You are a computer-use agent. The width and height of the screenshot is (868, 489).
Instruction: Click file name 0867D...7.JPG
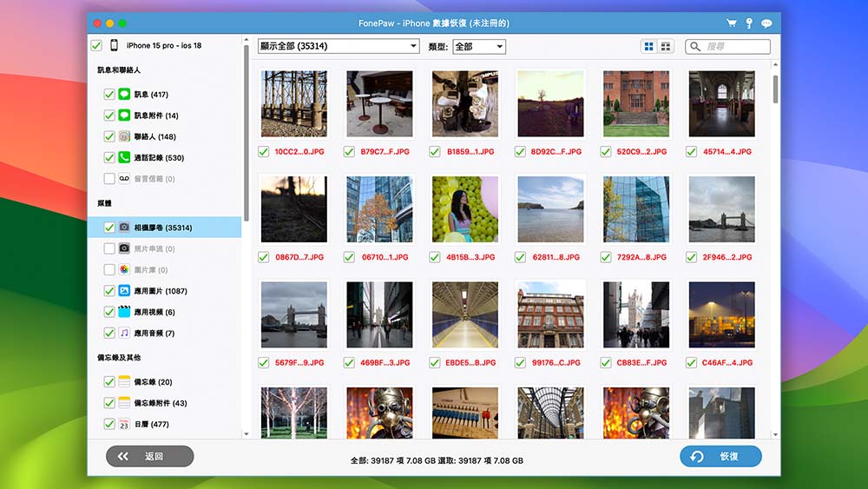tap(299, 257)
